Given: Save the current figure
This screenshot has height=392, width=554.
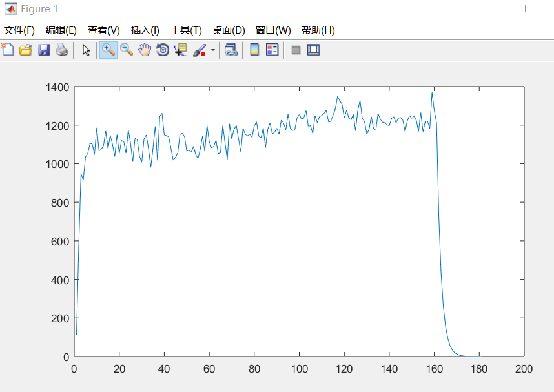Looking at the screenshot, I should tap(43, 50).
